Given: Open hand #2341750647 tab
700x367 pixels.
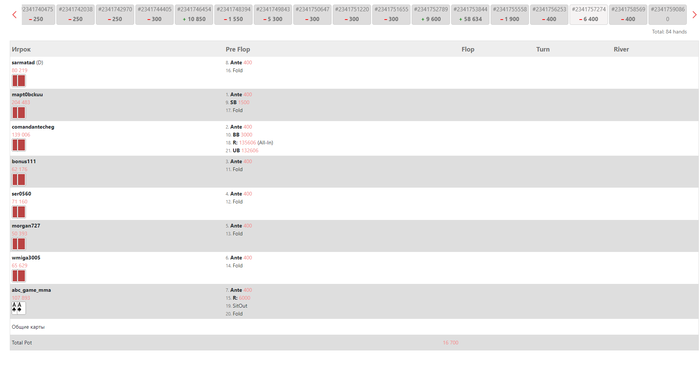Looking at the screenshot, I should [312, 14].
